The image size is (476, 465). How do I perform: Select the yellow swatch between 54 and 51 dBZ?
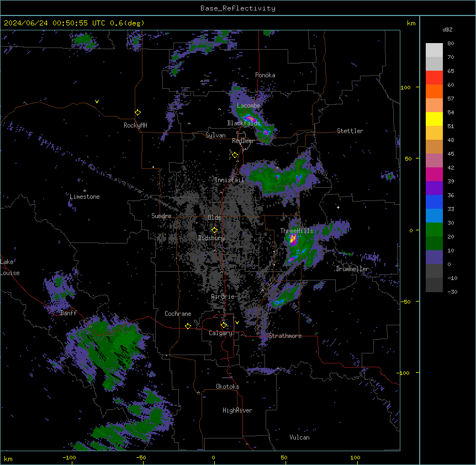434,119
